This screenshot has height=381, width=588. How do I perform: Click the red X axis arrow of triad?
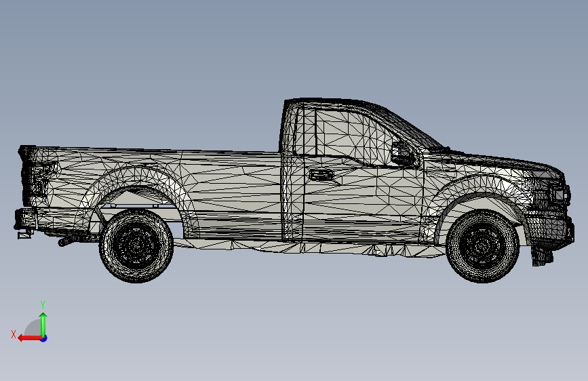tap(30, 338)
